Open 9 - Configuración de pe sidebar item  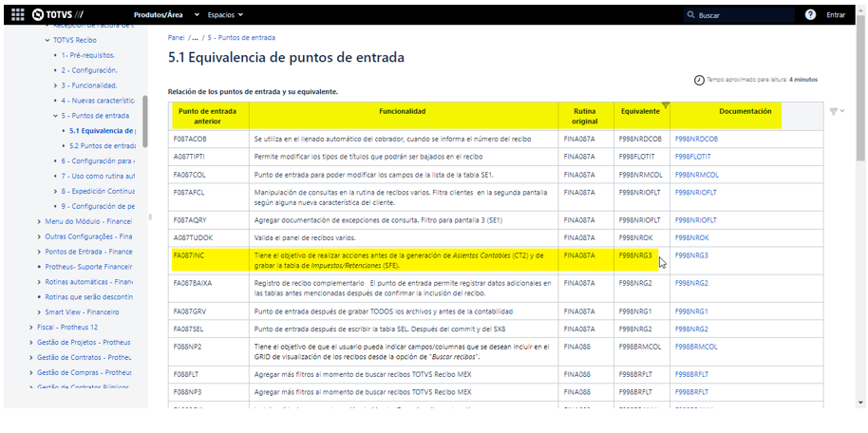[x=98, y=207]
